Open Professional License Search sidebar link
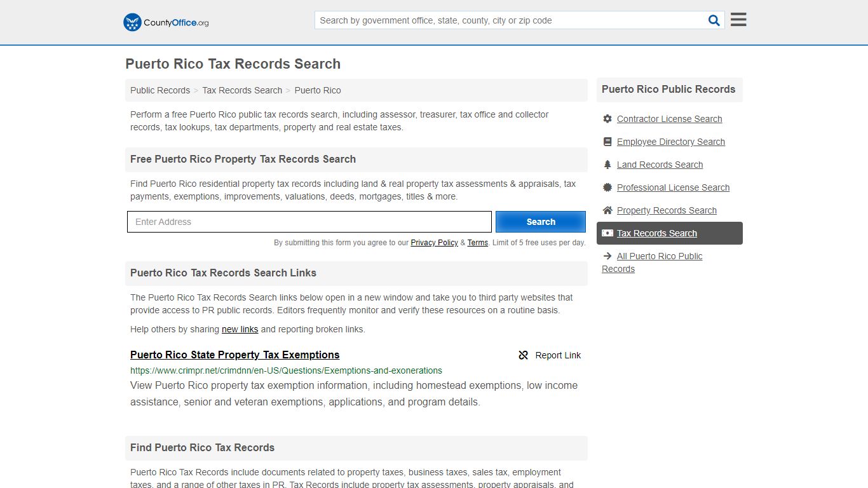The image size is (868, 488). [673, 187]
